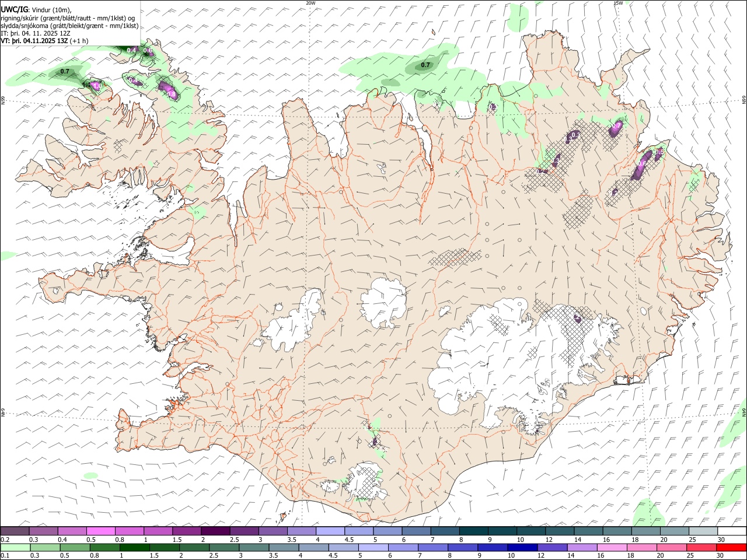Click the "15W" longitude label at the top

click(x=618, y=3)
